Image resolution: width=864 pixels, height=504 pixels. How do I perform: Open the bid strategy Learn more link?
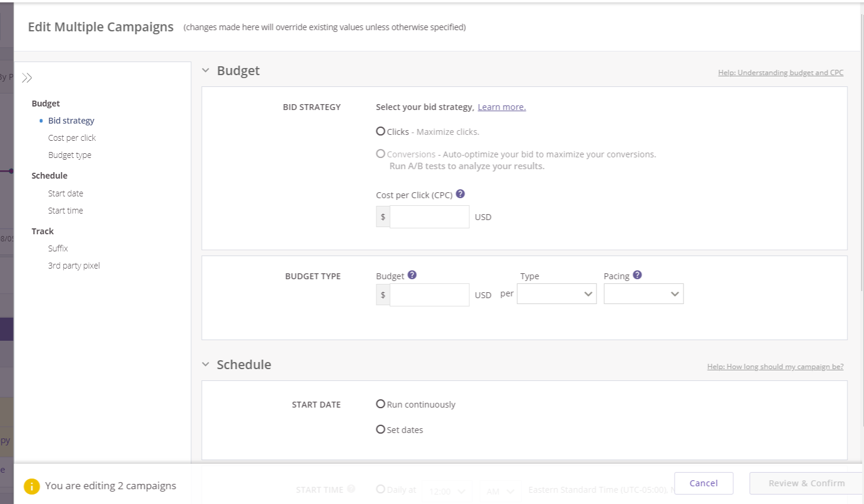[501, 107]
